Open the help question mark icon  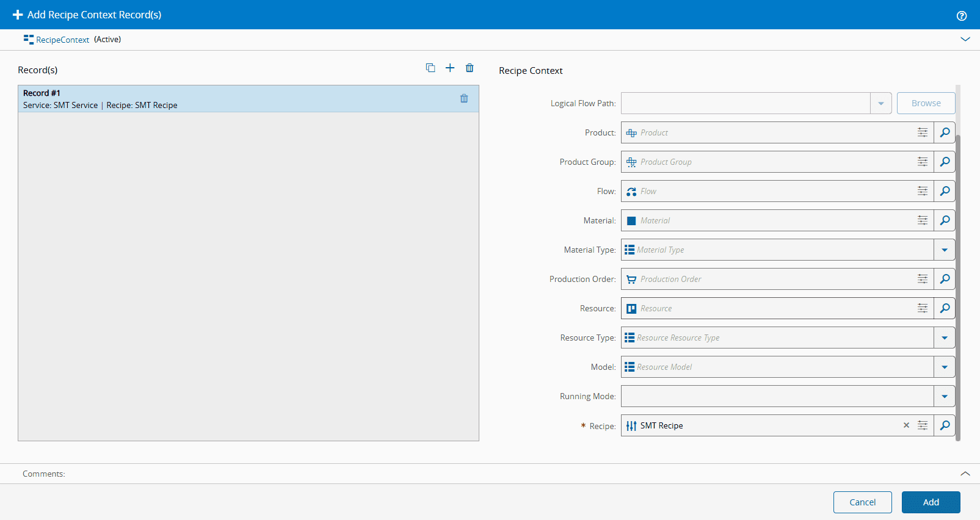962,16
